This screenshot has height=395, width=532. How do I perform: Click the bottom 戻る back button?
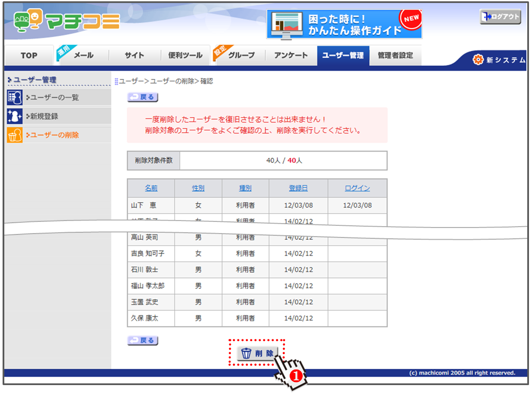143,341
